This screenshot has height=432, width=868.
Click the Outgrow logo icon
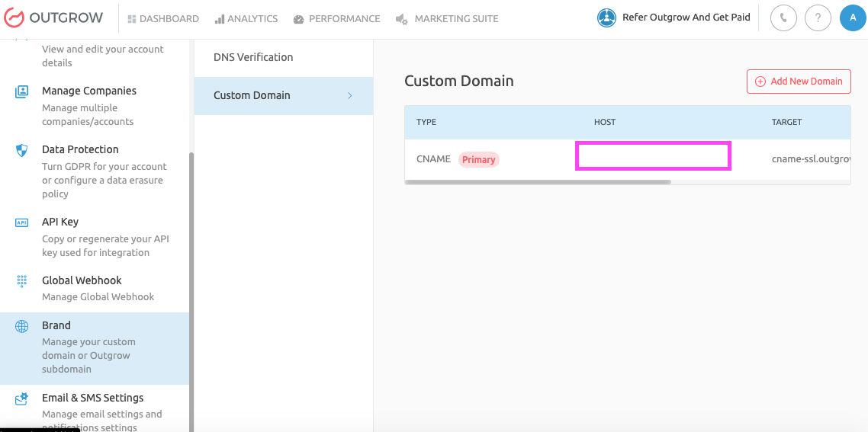pos(14,18)
